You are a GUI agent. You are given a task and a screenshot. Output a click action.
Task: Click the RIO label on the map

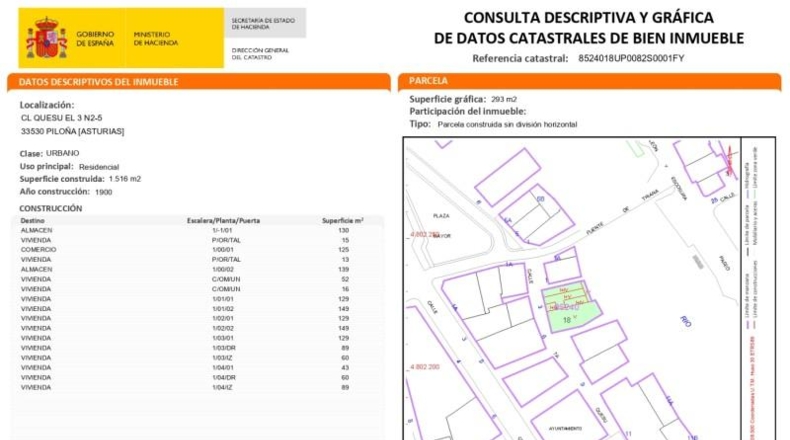click(x=685, y=322)
